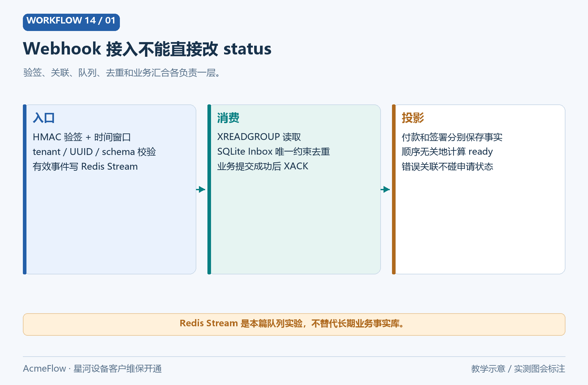
Task: Click the line "业务提交成功后 XACK"
Action: click(x=263, y=166)
